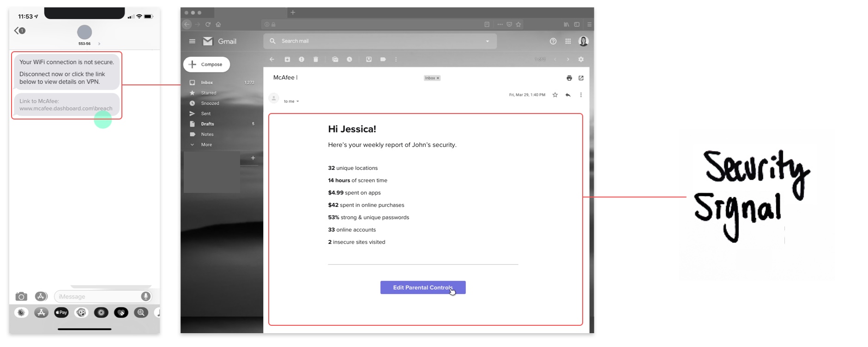Tap the microphone dictation icon

[145, 297]
